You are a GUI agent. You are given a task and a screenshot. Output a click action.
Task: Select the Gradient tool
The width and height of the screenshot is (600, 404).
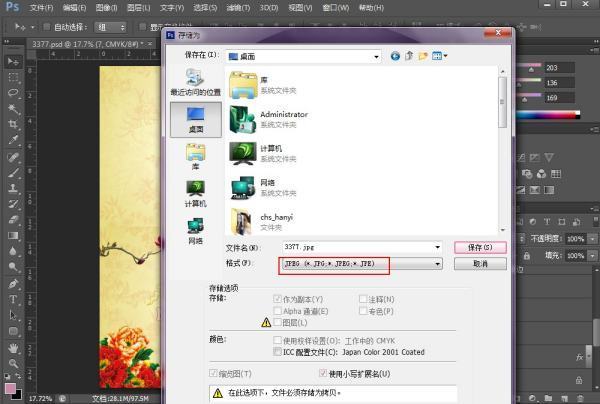click(x=13, y=235)
